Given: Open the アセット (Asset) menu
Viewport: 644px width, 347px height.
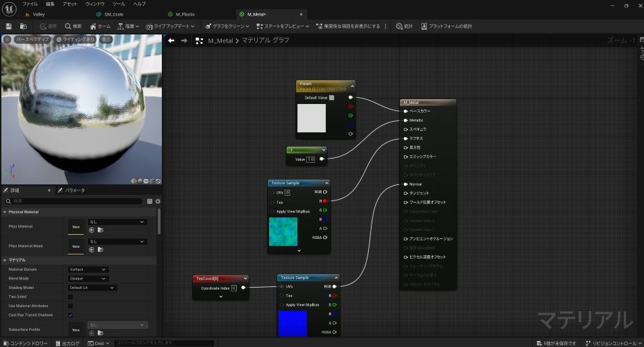Looking at the screenshot, I should [70, 3].
